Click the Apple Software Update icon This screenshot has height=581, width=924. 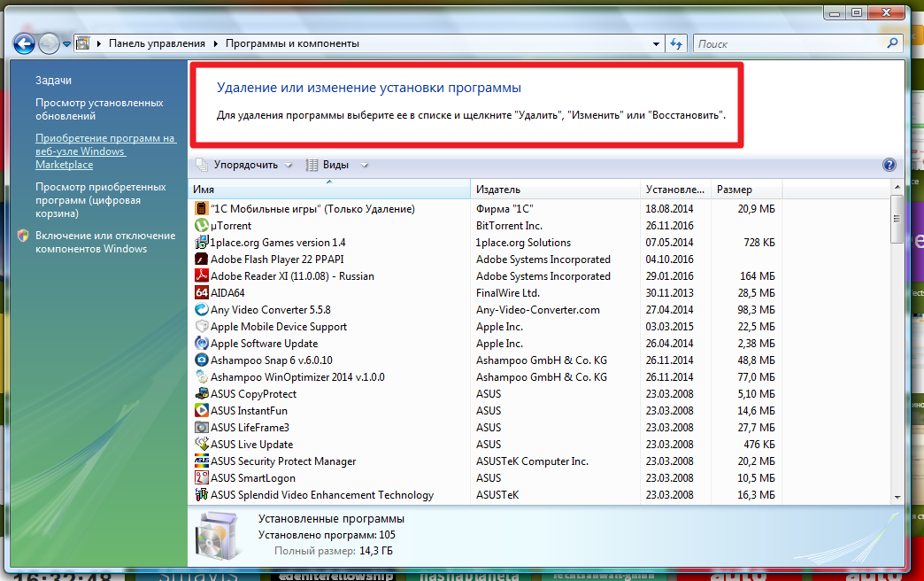[x=202, y=343]
